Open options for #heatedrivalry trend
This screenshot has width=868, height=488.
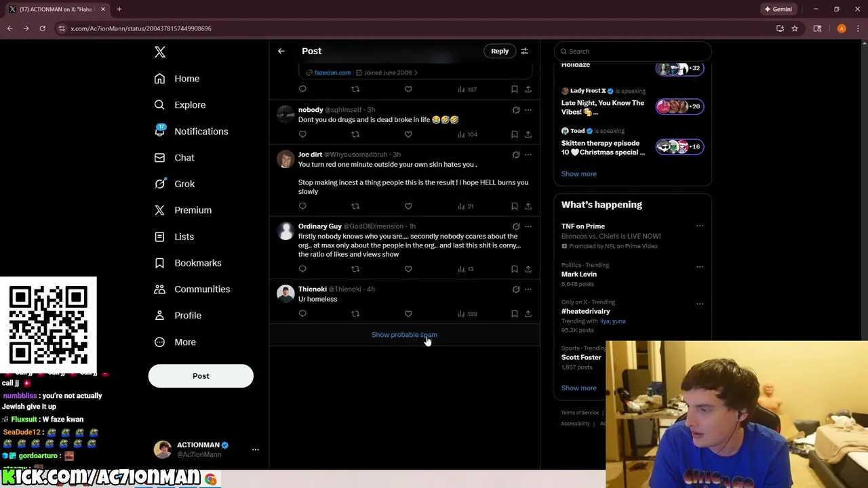(x=700, y=304)
